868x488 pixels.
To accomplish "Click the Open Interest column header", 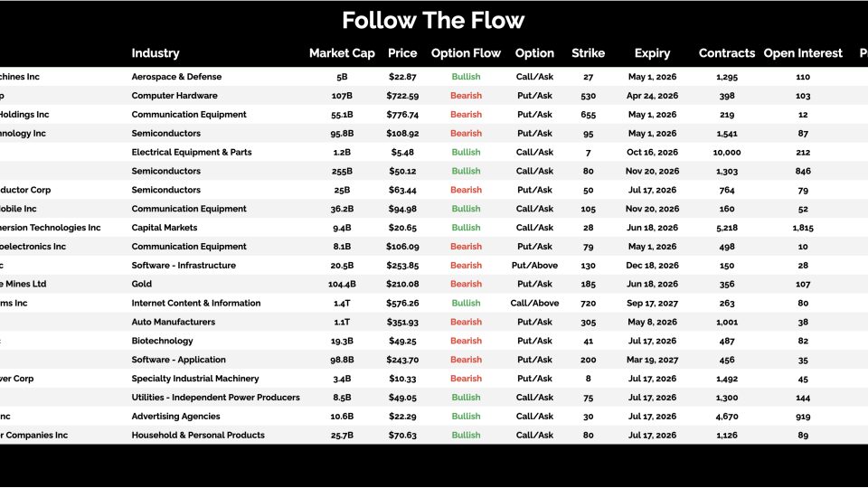I will coord(803,53).
